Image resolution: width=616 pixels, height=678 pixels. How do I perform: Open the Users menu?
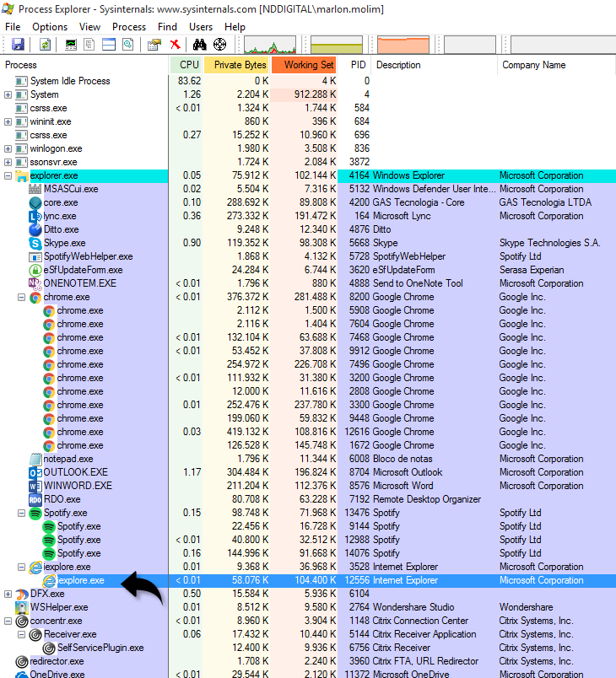click(201, 27)
